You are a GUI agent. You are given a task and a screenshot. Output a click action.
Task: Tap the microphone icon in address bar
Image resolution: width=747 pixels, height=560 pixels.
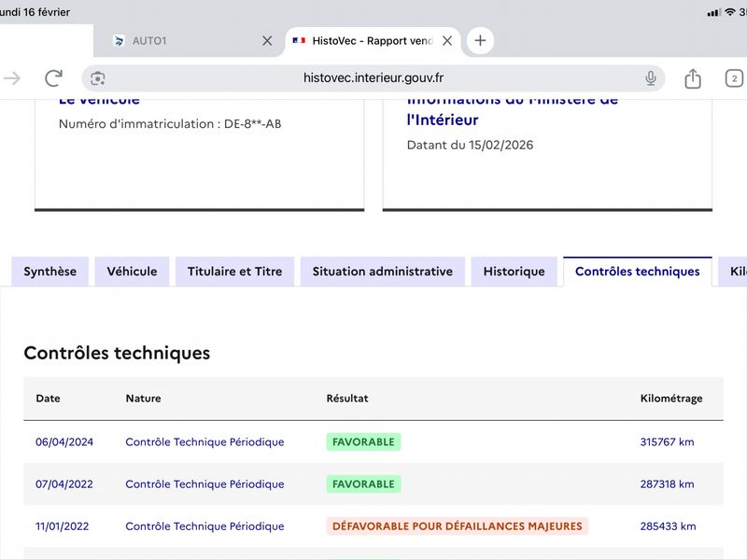click(651, 78)
